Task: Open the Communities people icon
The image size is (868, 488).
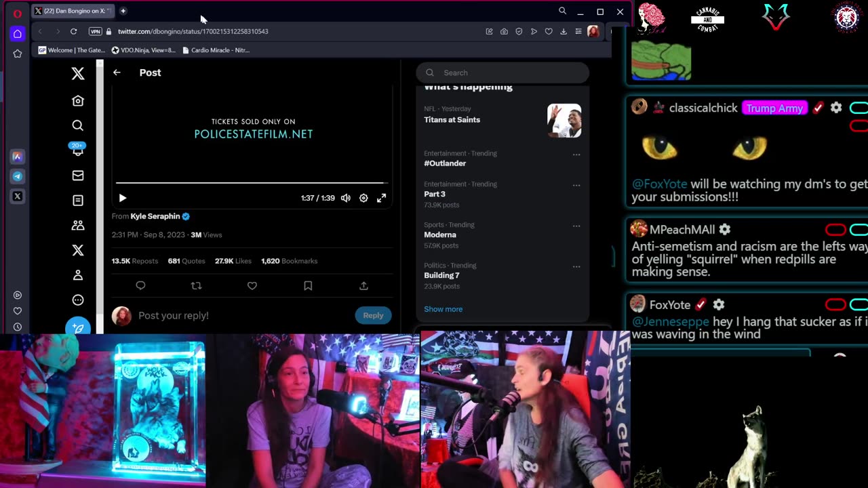Action: coord(78,226)
